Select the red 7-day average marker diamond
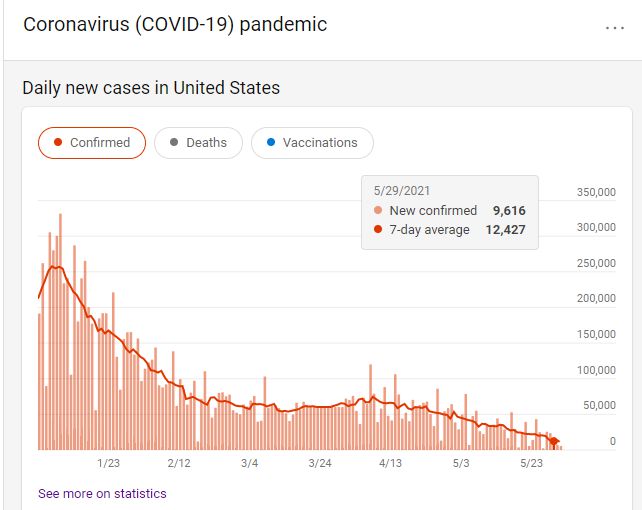The image size is (642, 510). pos(554,442)
